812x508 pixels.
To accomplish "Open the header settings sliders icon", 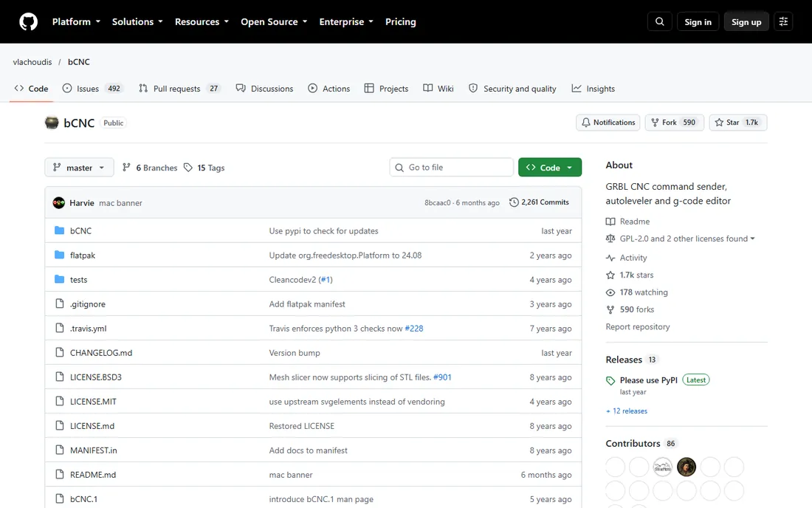I will coord(783,21).
